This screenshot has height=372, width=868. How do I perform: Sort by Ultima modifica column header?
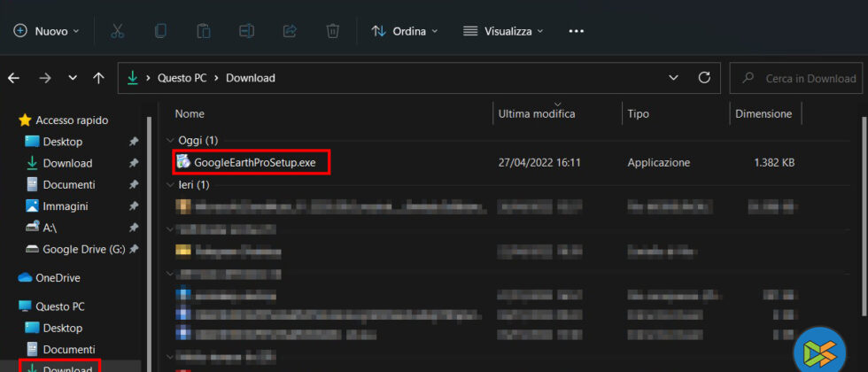(x=537, y=114)
